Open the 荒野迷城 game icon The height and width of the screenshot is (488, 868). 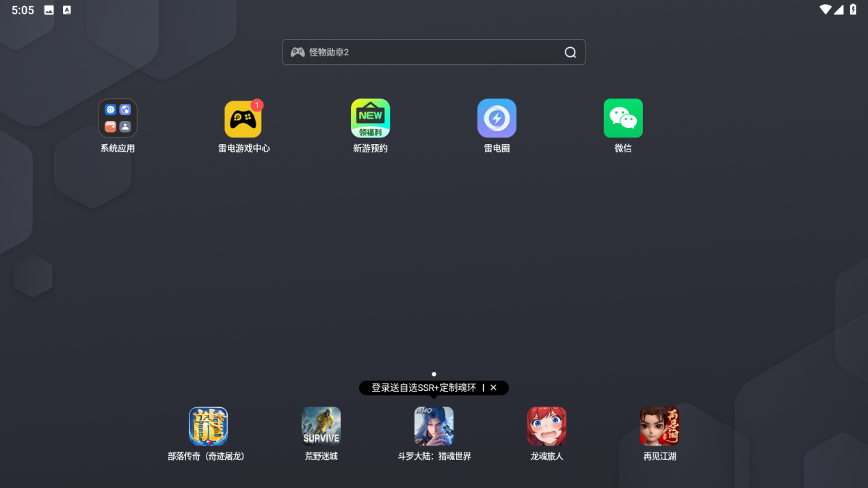(x=321, y=426)
